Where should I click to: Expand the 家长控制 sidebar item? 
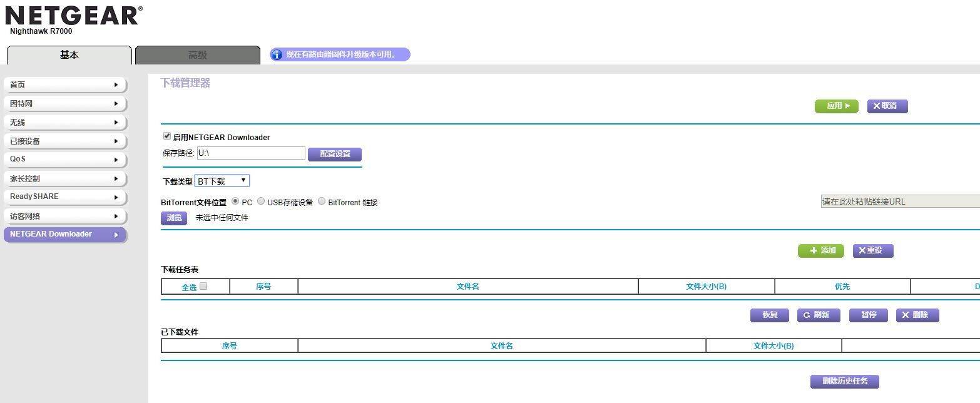click(65, 179)
